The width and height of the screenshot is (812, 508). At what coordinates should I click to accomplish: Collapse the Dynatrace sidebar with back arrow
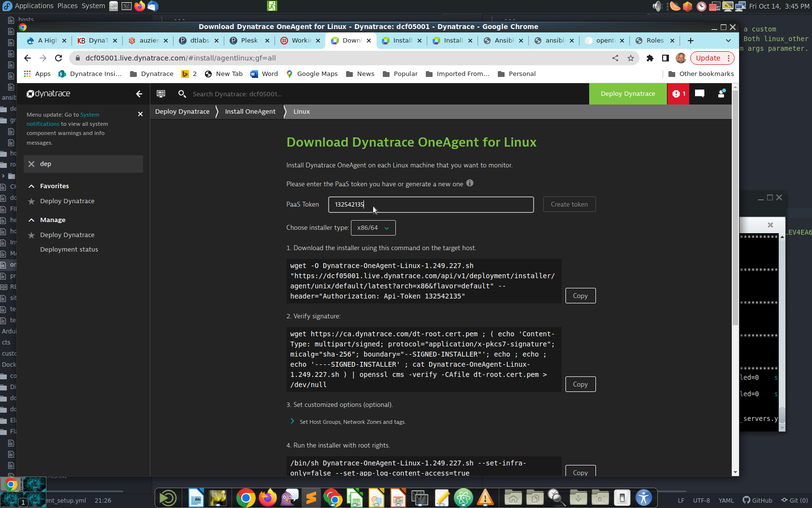139,94
